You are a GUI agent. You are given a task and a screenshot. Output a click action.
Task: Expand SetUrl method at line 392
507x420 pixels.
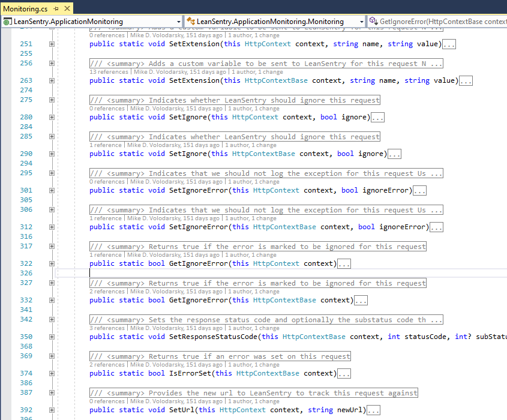point(52,410)
